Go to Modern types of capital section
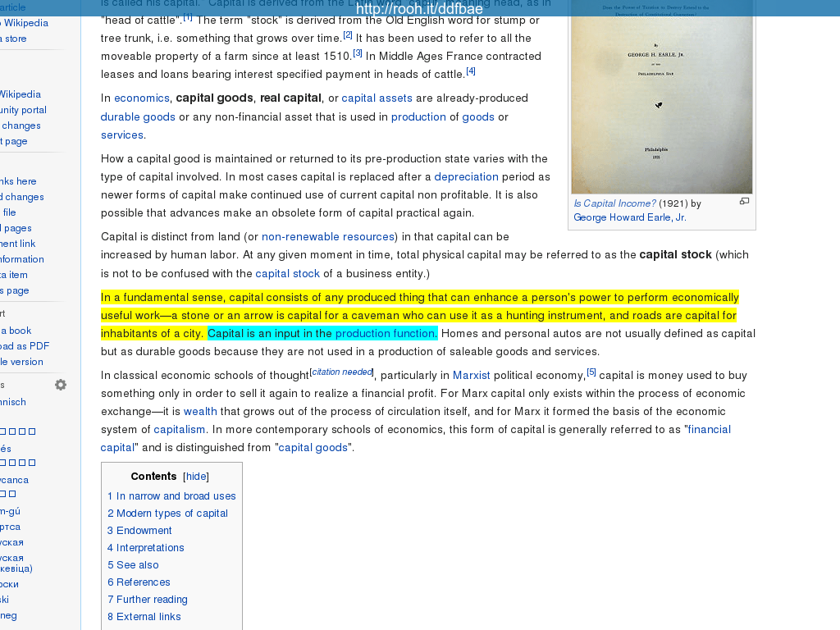The height and width of the screenshot is (630, 840). 167,514
